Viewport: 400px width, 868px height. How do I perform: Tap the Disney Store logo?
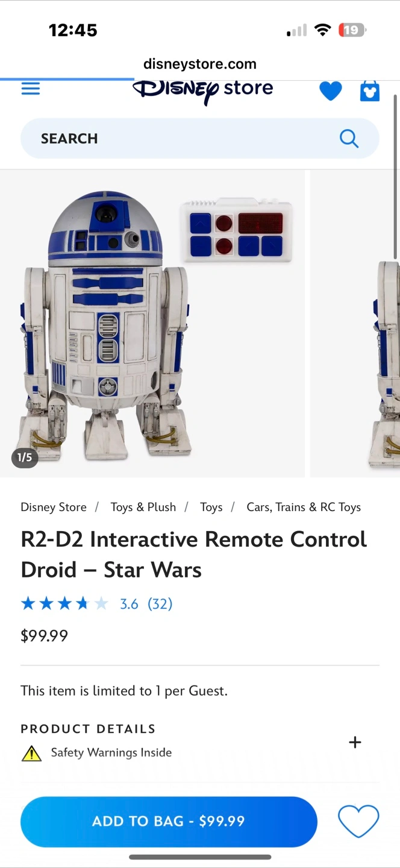(x=203, y=91)
